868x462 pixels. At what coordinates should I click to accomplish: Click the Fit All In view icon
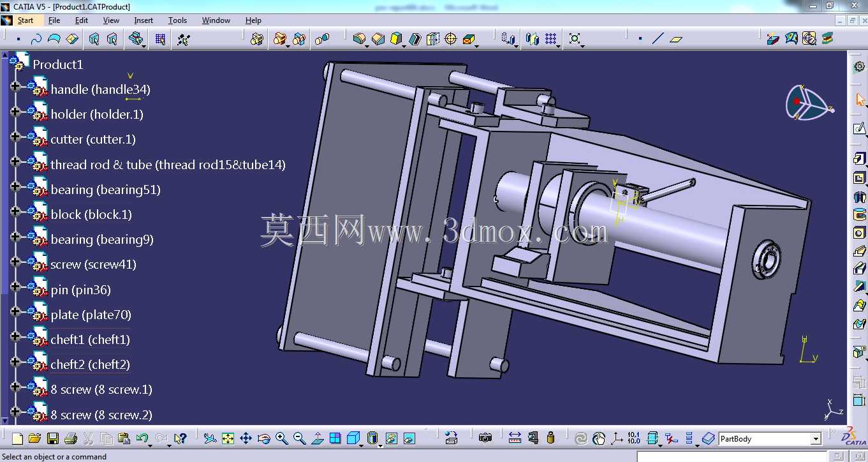pyautogui.click(x=228, y=438)
